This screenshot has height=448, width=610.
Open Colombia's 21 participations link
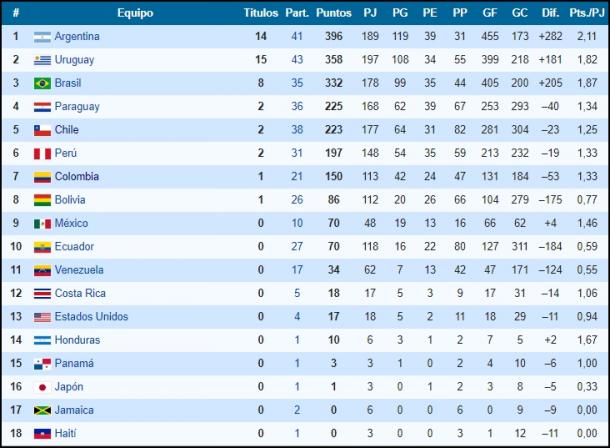(297, 177)
